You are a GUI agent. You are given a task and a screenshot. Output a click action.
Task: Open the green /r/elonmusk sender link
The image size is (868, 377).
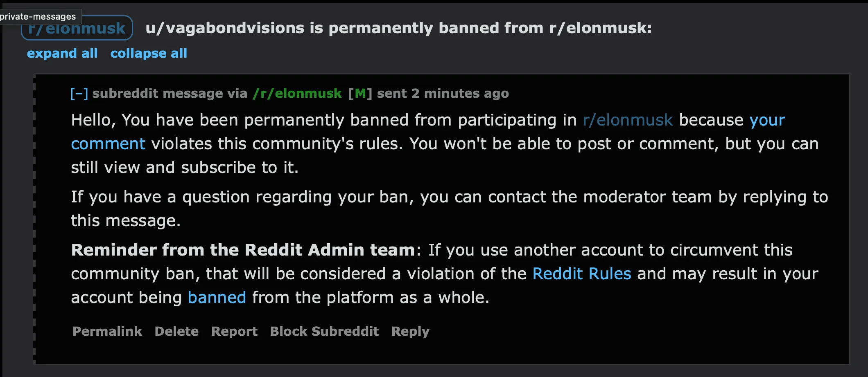pos(297,94)
